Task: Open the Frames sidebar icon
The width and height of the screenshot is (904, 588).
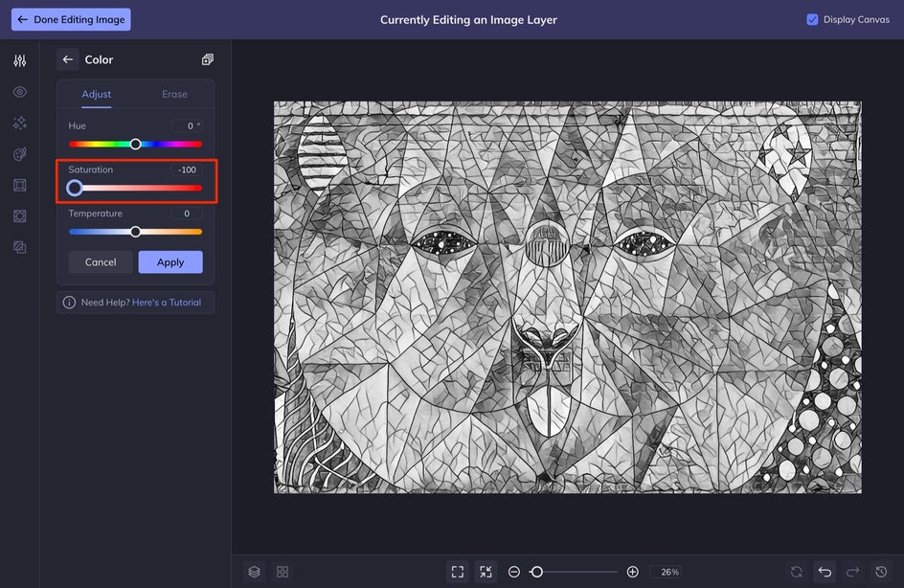Action: pos(19,185)
